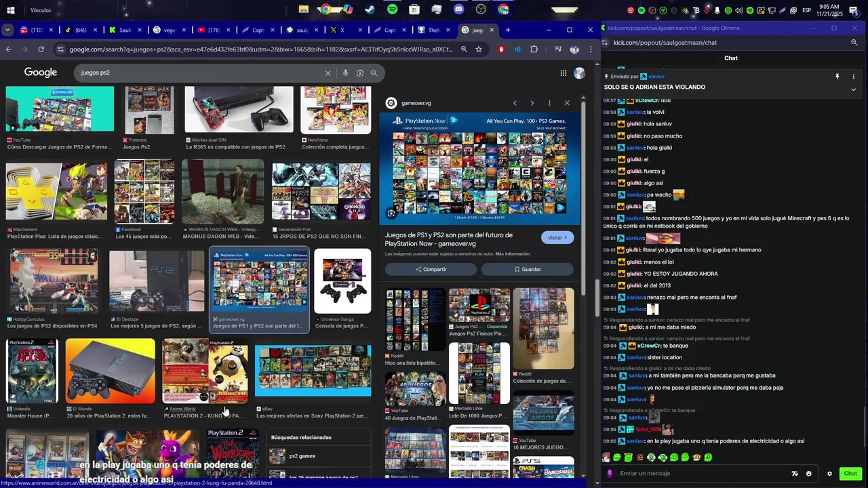Open the Kung Fu Panda Anime World thumbnail
This screenshot has height=488, width=868.
pyautogui.click(x=205, y=371)
